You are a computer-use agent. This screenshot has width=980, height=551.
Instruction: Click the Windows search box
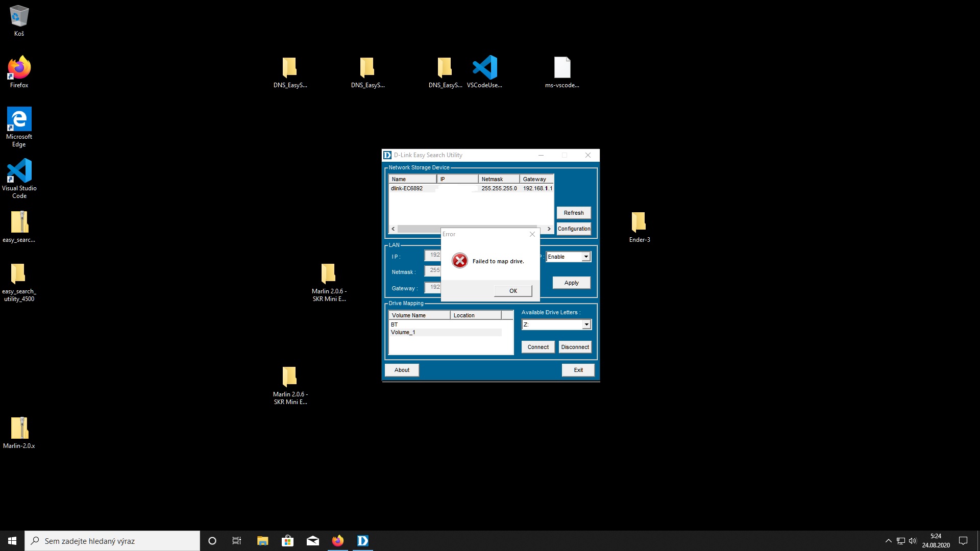point(112,541)
